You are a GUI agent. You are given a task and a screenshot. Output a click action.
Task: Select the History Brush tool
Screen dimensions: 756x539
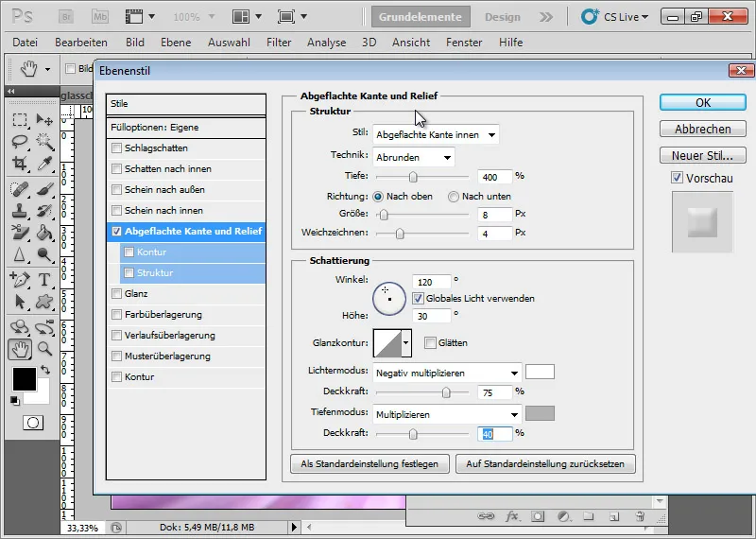tap(44, 211)
